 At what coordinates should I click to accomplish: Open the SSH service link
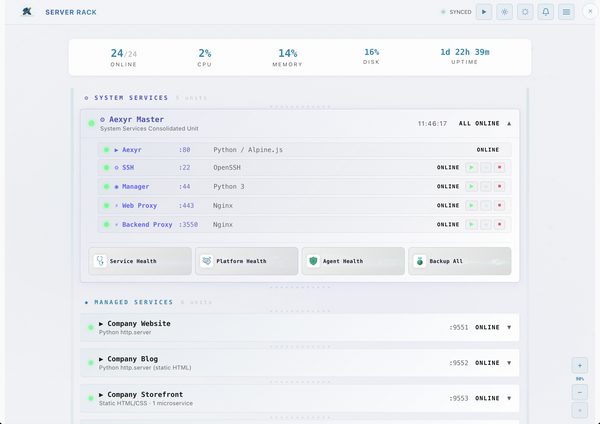(128, 167)
